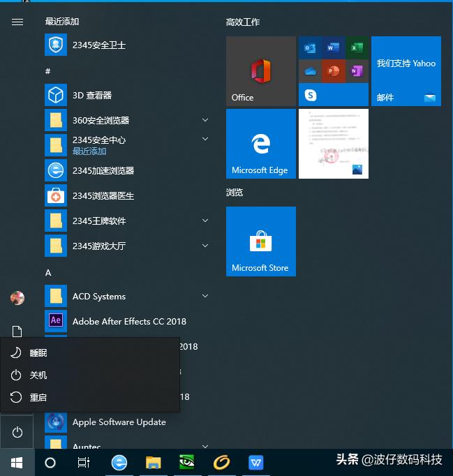Viewport: 453px width, 476px height.
Task: Click the # alphabet section header
Action: pos(47,71)
